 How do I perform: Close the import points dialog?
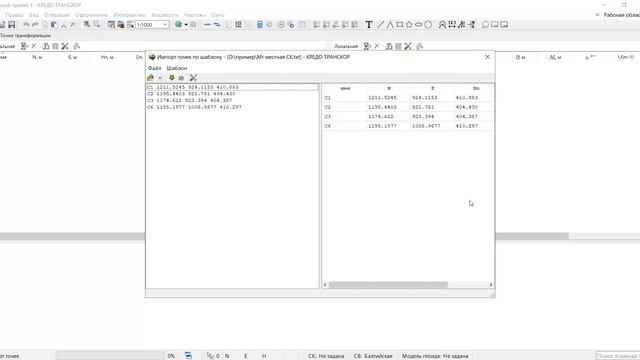click(487, 57)
